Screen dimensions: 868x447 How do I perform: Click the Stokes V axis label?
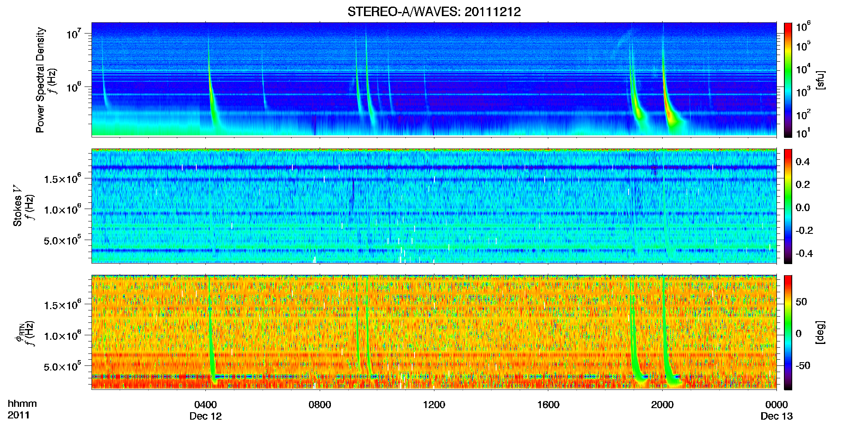17,205
